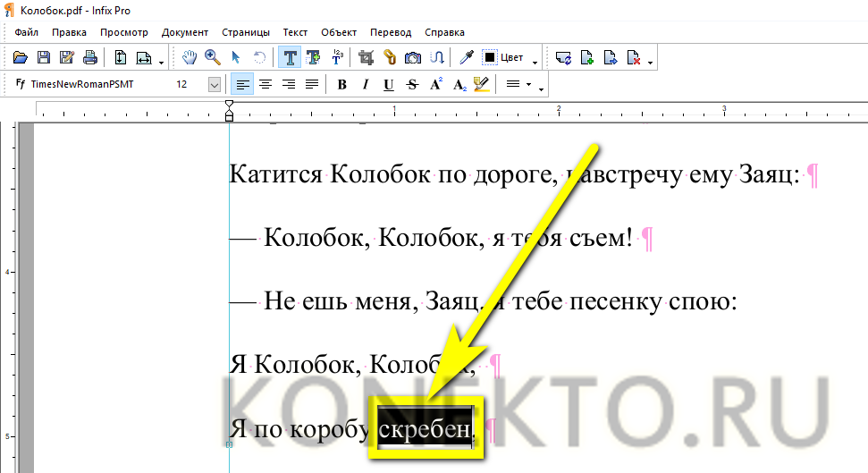Print the document using printer icon
868x473 pixels.
click(x=89, y=58)
